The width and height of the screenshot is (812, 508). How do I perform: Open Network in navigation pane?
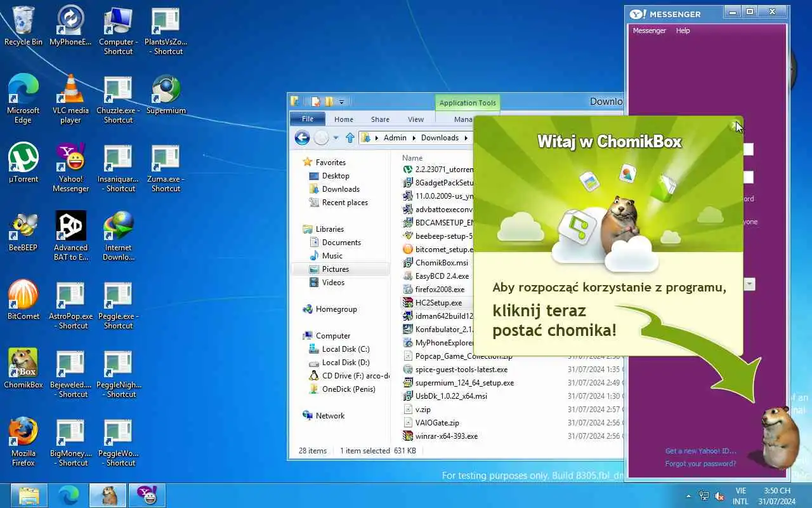pyautogui.click(x=330, y=416)
